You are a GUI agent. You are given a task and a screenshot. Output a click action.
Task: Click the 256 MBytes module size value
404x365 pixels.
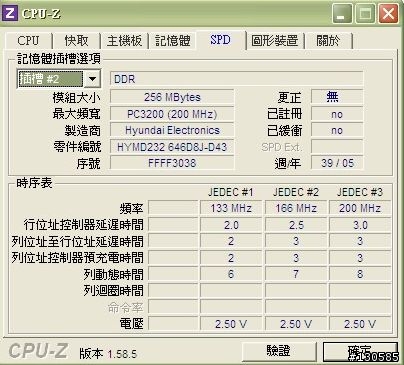(x=172, y=97)
